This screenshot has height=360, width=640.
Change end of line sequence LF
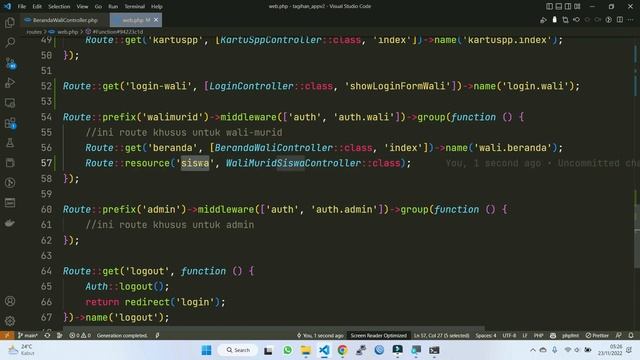pyautogui.click(x=525, y=335)
